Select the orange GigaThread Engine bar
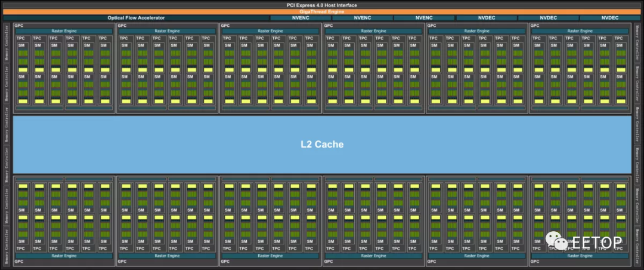The image size is (644, 270). point(321,12)
